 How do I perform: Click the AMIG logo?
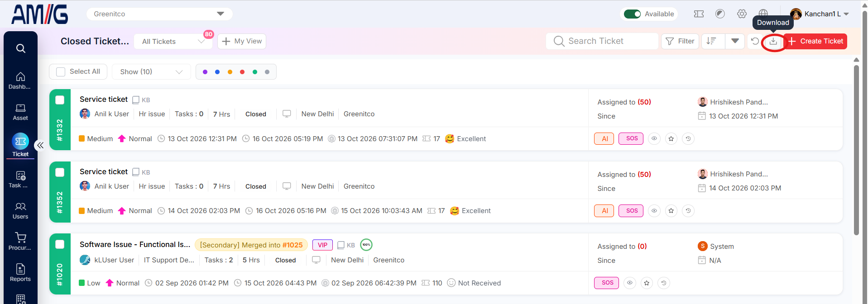click(x=40, y=14)
